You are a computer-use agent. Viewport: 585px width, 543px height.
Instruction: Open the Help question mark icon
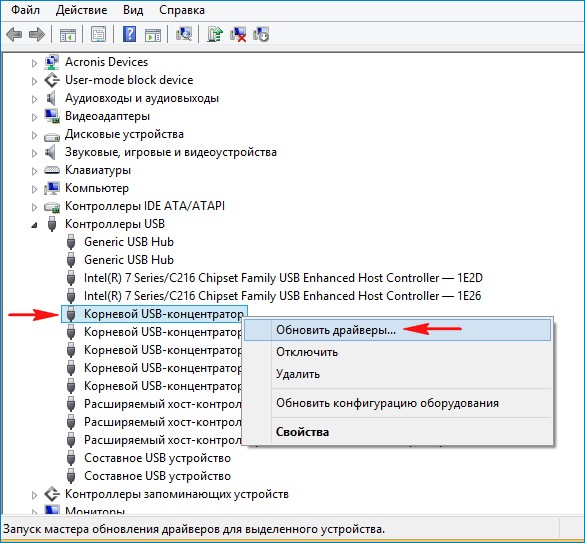pos(129,34)
